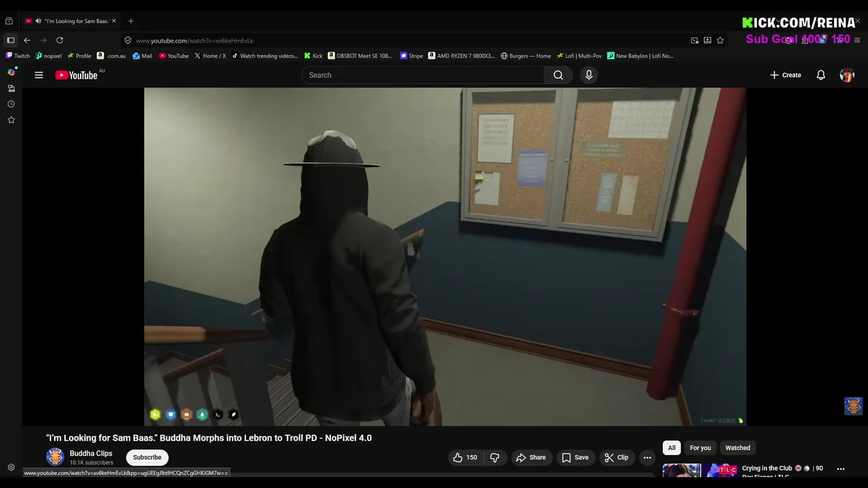868x488 pixels.
Task: Click the Clip scissors button
Action: click(616, 457)
